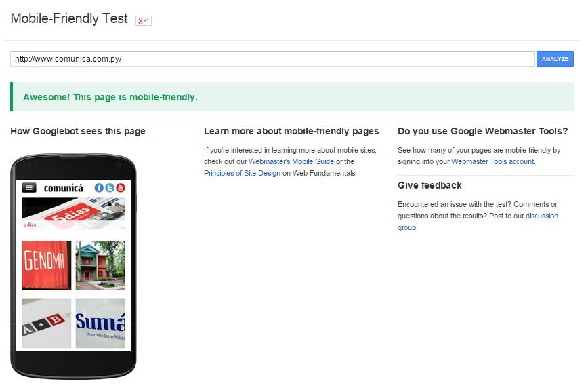Click the comunicá logo in preview
588x390 pixels.
(x=64, y=188)
